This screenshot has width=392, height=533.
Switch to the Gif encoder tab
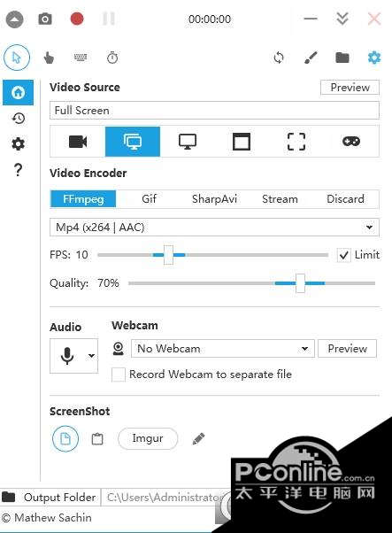(150, 199)
